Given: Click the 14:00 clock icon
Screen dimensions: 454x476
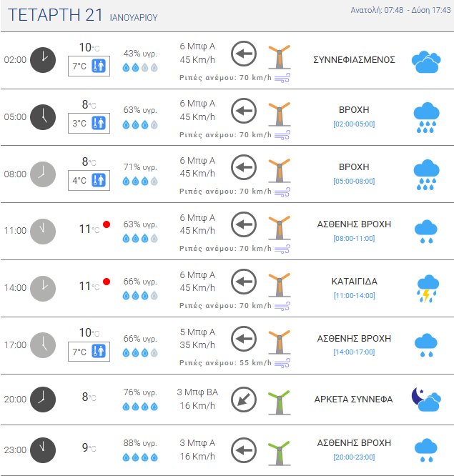Looking at the screenshot, I should pyautogui.click(x=44, y=288).
